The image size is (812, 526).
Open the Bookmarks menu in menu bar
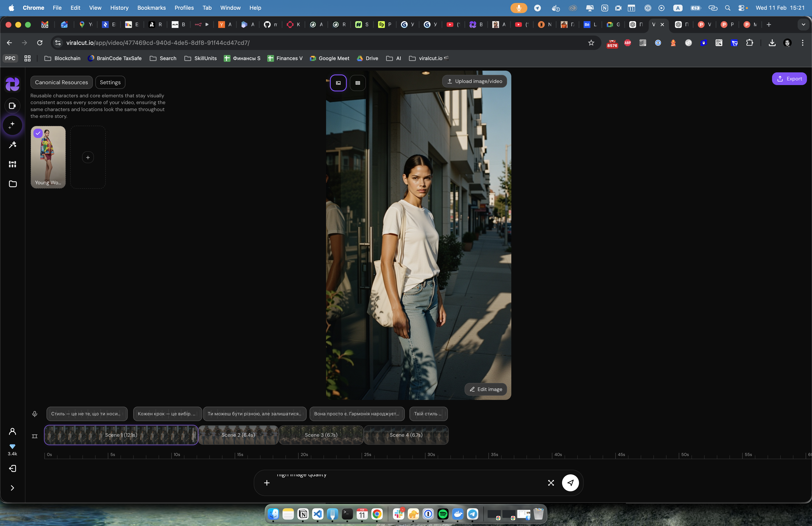pyautogui.click(x=151, y=7)
